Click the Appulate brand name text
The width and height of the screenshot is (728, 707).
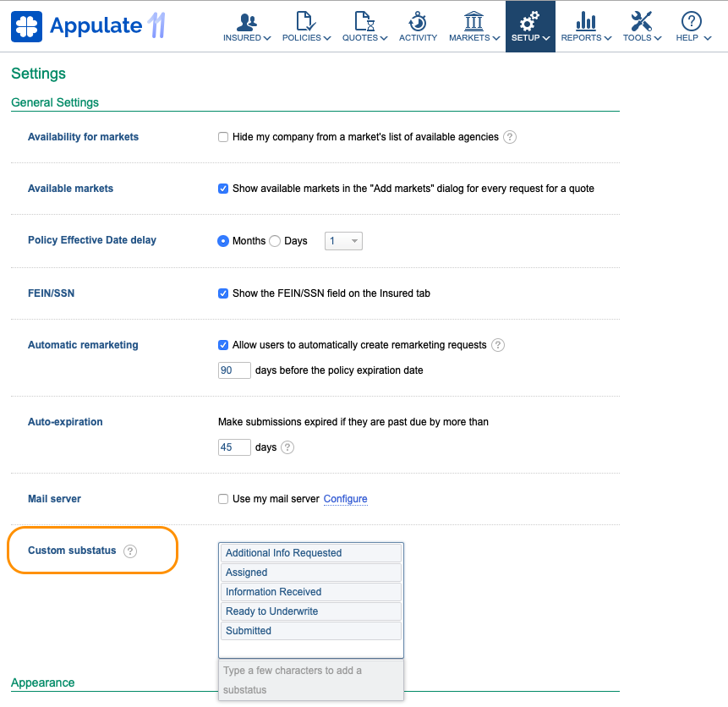click(x=96, y=25)
